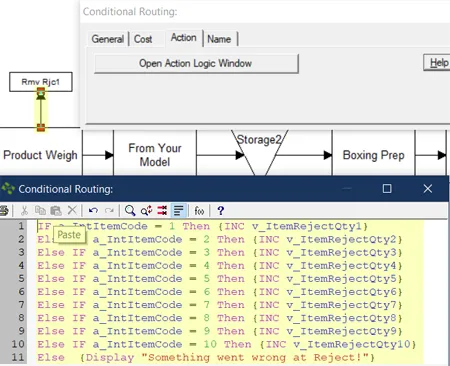The height and width of the screenshot is (366, 450).
Task: Undo the last edit
Action: pos(93,211)
